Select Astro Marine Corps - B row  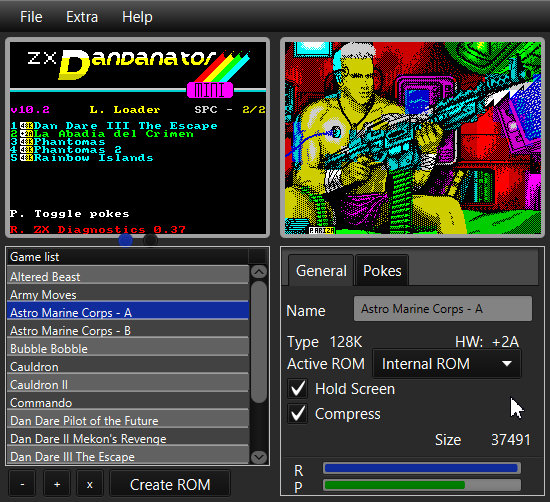[x=128, y=330]
